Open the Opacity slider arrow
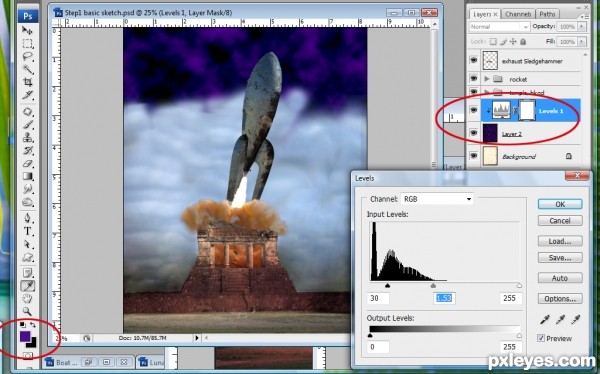This screenshot has width=600, height=374. [582, 27]
